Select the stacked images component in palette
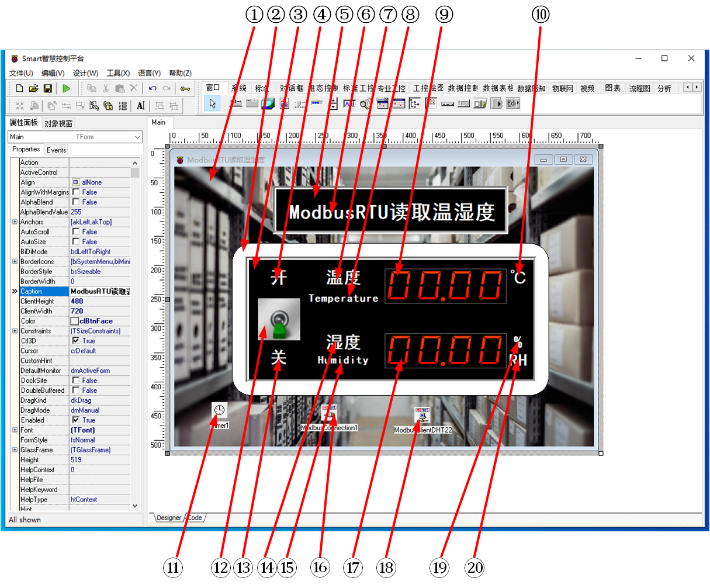 (x=268, y=103)
